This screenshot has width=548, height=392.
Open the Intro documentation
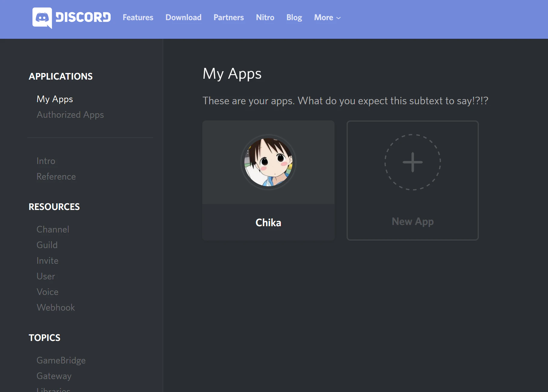[46, 161]
